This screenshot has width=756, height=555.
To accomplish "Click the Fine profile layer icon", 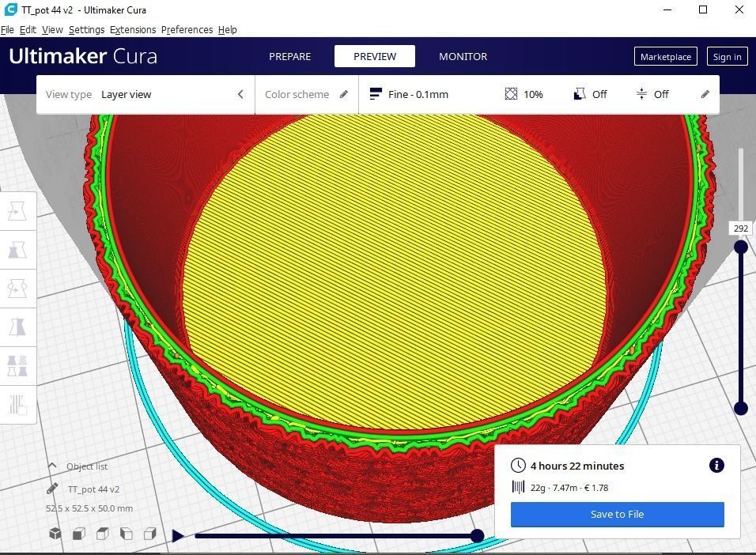I will pyautogui.click(x=376, y=94).
